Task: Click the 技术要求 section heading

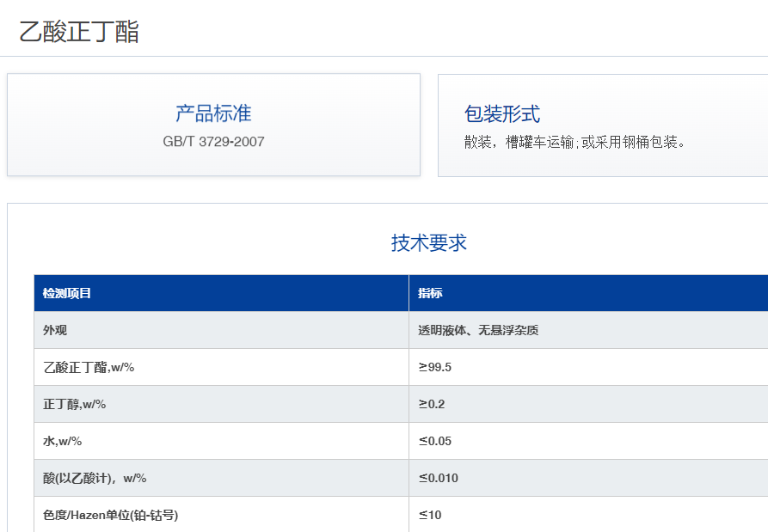Action: pyautogui.click(x=429, y=242)
